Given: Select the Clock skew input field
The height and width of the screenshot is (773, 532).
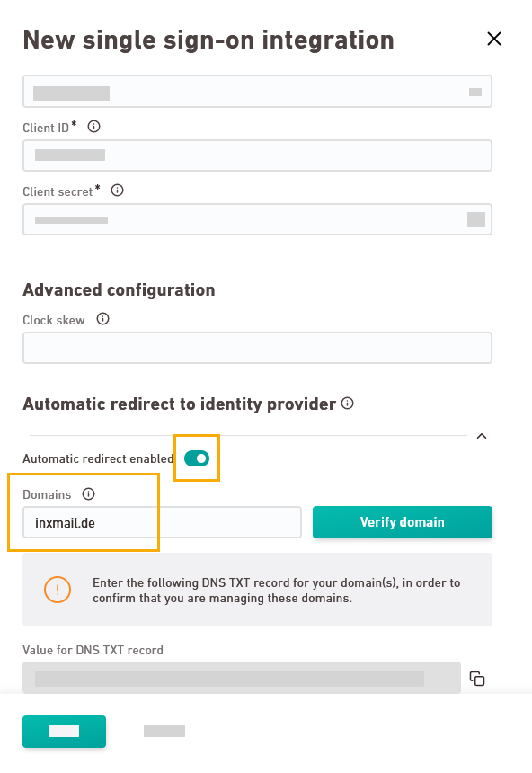Looking at the screenshot, I should coord(257,348).
